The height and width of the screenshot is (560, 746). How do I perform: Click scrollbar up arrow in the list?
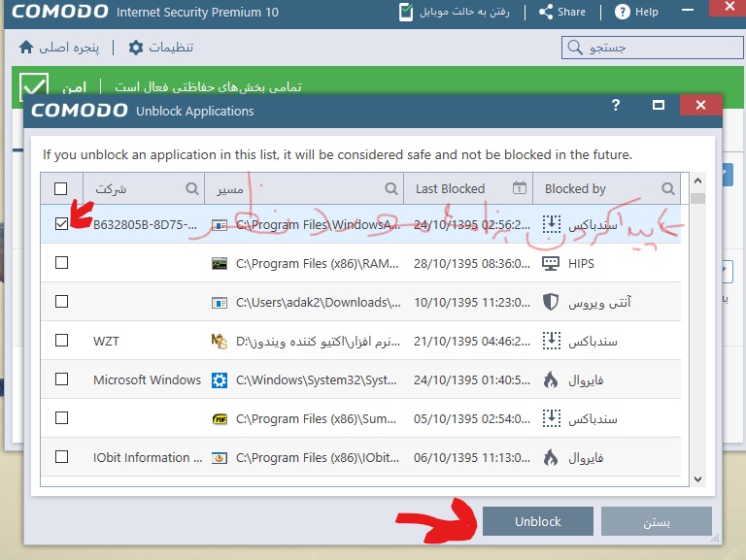[x=698, y=181]
